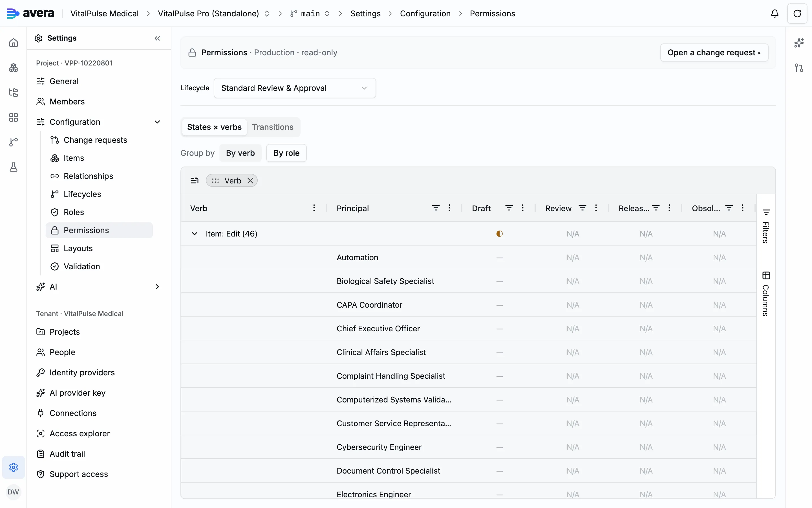The image size is (812, 508).
Task: Open the Columns side panel
Action: (x=766, y=294)
